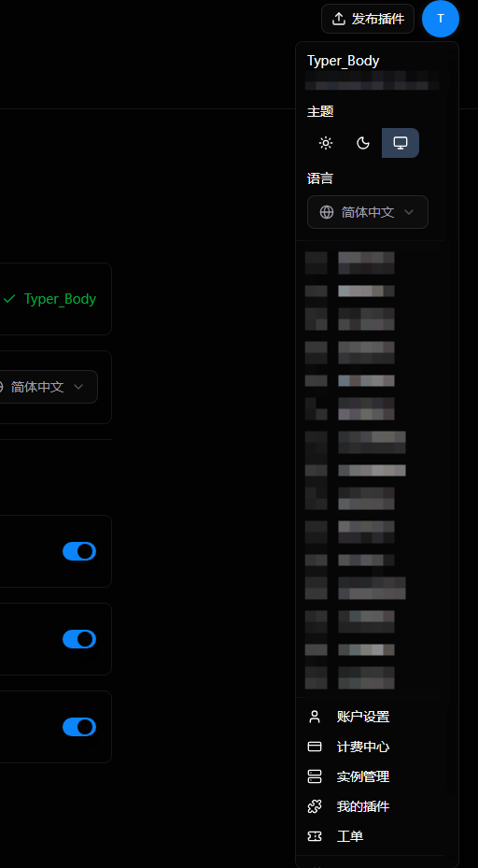Open 我的插件 my plugins
Screen dimensions: 478x868
pyautogui.click(x=370, y=806)
